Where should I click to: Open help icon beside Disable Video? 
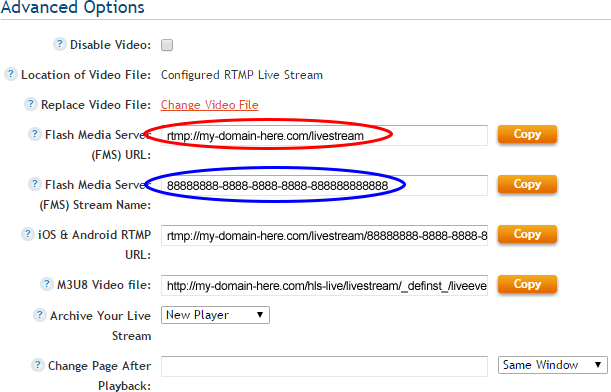point(60,44)
